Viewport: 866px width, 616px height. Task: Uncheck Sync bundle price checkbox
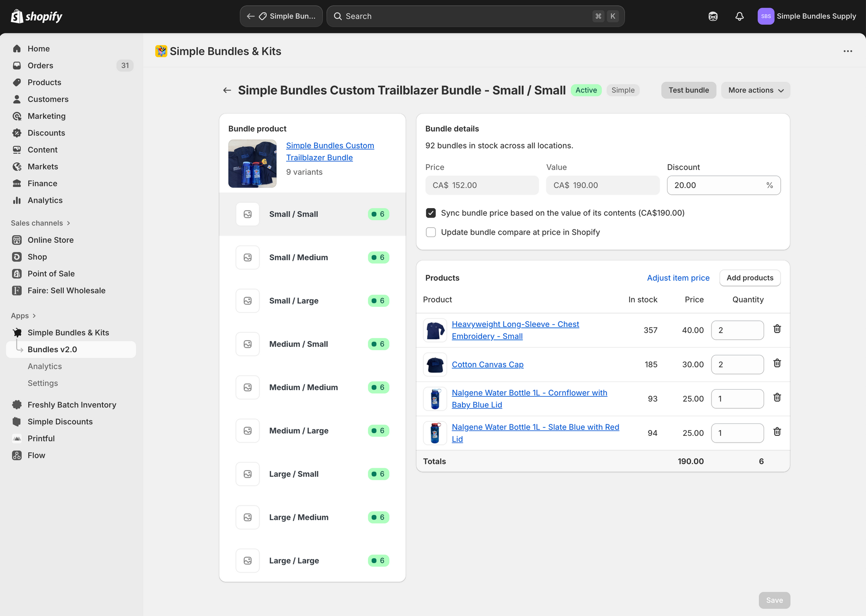[x=431, y=213]
